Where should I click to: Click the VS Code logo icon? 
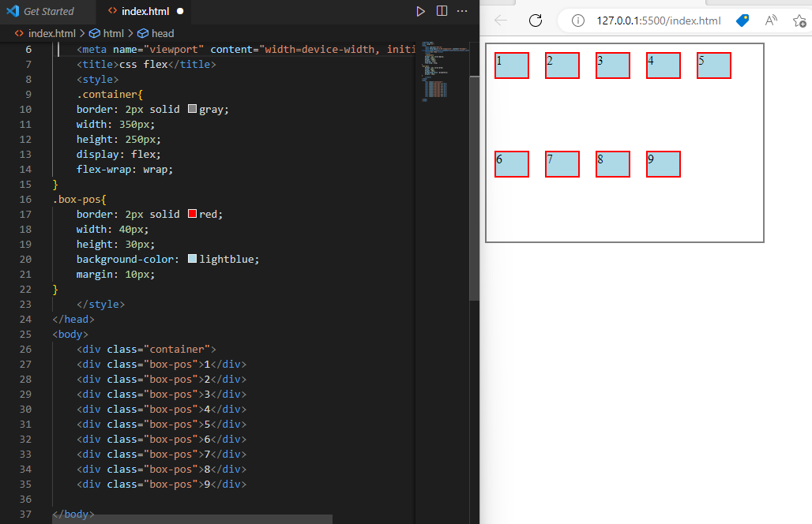point(13,11)
